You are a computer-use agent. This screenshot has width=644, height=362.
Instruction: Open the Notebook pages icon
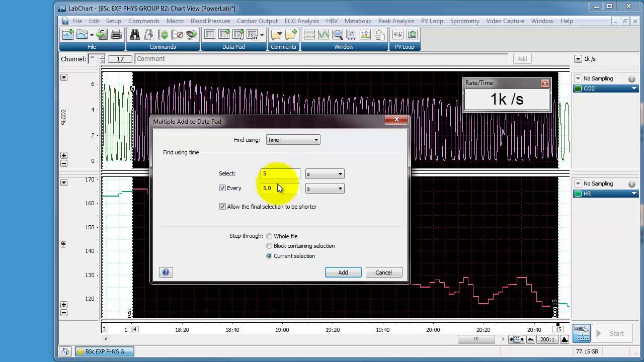click(x=380, y=35)
